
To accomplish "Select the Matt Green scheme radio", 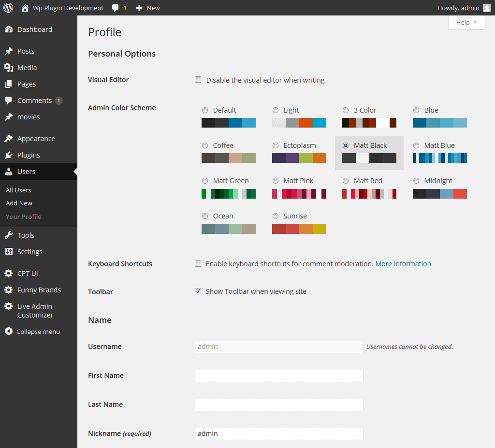I will coord(205,181).
